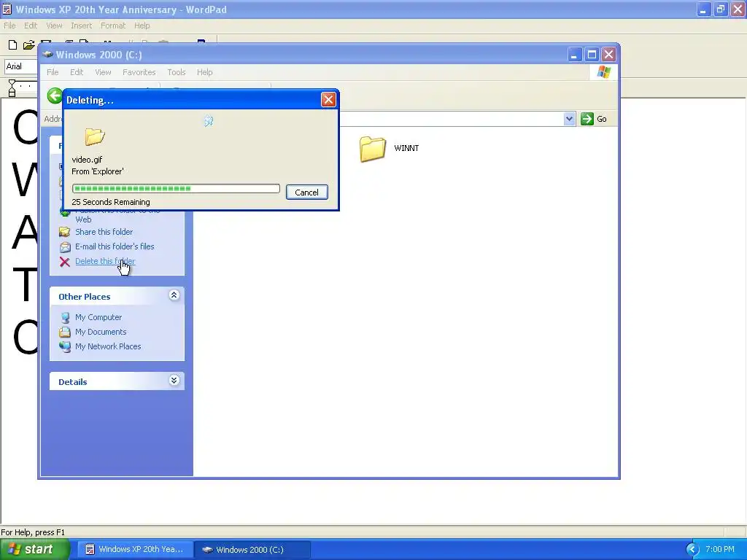Viewport: 747px width, 560px height.
Task: Open Favorites menu in Explorer
Action: (139, 72)
